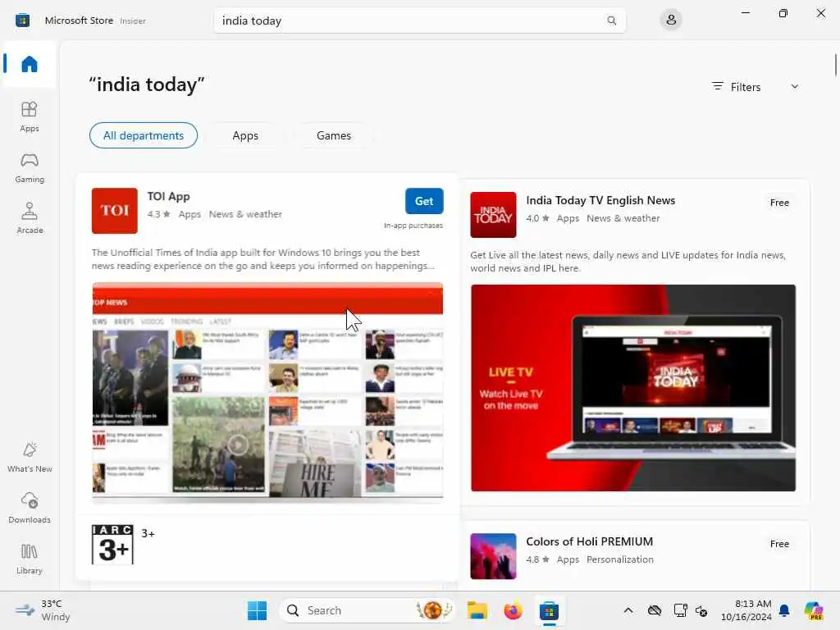Go to the Gaming section
This screenshot has height=630, width=840.
(30, 167)
